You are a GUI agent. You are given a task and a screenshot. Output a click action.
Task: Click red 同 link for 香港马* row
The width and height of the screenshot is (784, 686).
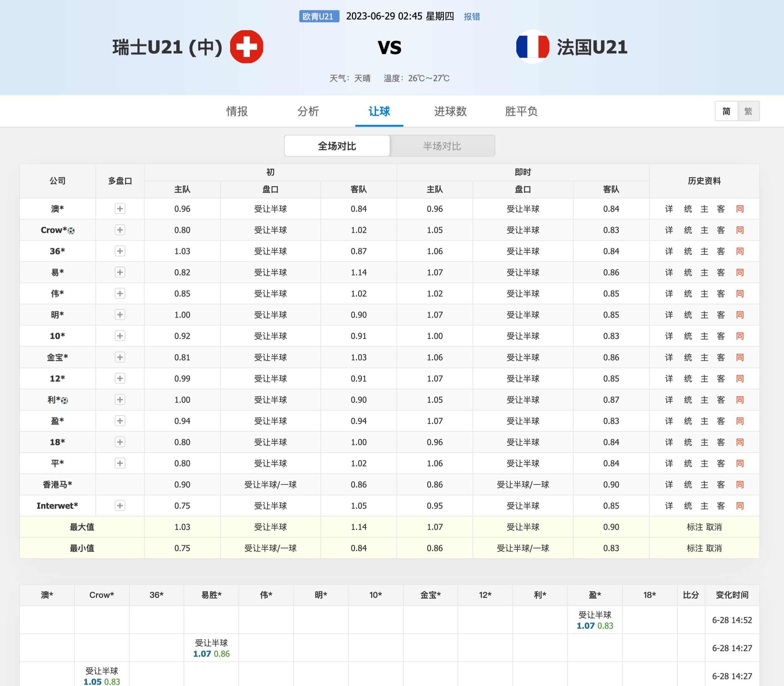(740, 485)
